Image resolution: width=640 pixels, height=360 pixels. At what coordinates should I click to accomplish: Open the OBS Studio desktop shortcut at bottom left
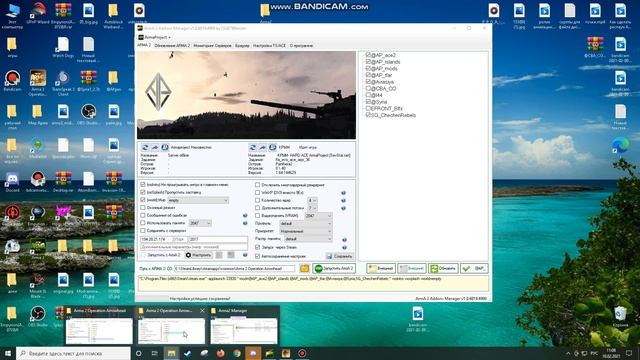point(38,316)
